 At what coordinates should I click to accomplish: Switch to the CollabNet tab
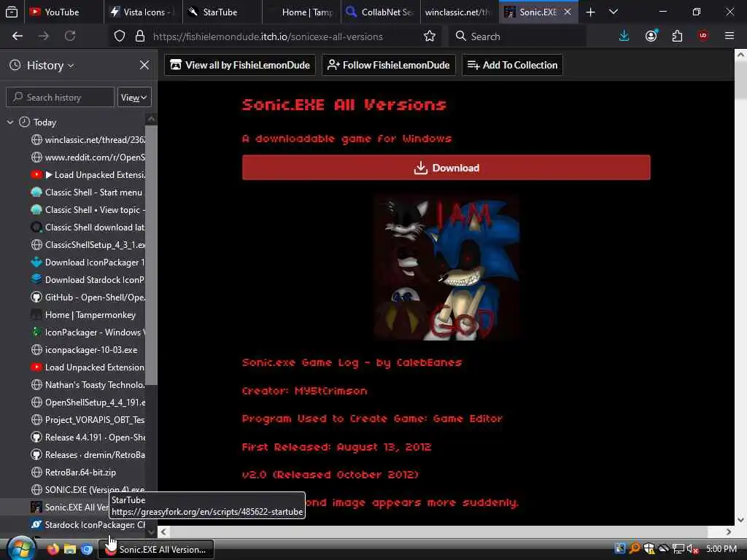pyautogui.click(x=380, y=12)
